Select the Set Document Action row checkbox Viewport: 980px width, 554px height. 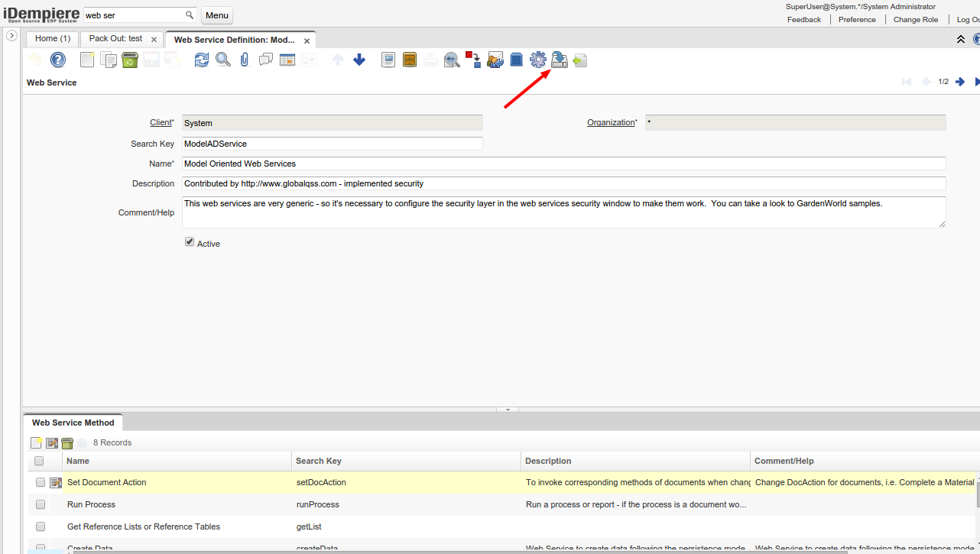41,482
